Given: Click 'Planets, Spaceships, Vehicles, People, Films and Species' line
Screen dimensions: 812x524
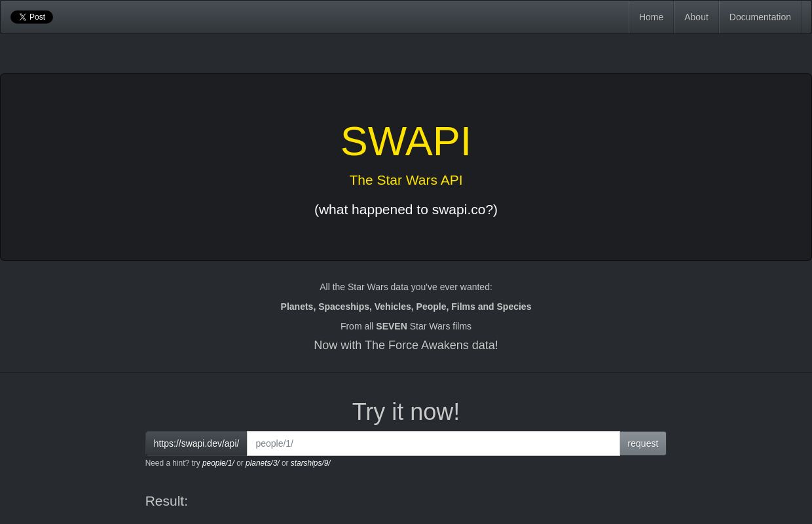Looking at the screenshot, I should (x=406, y=307).
